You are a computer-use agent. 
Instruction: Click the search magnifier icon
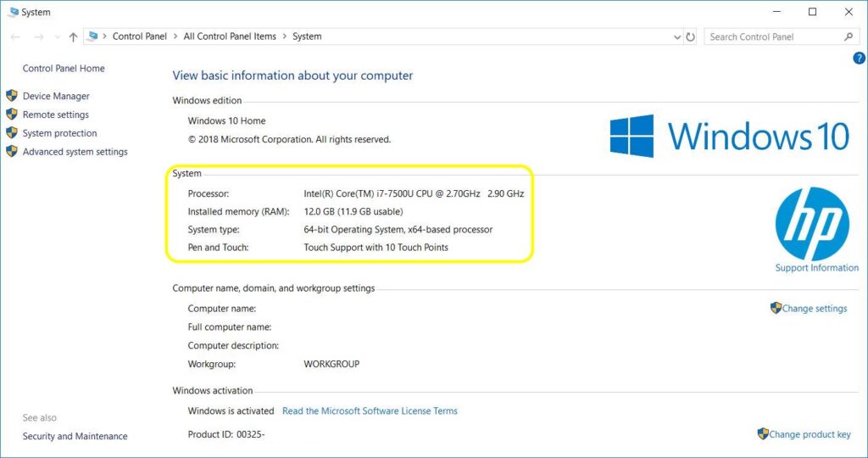849,37
